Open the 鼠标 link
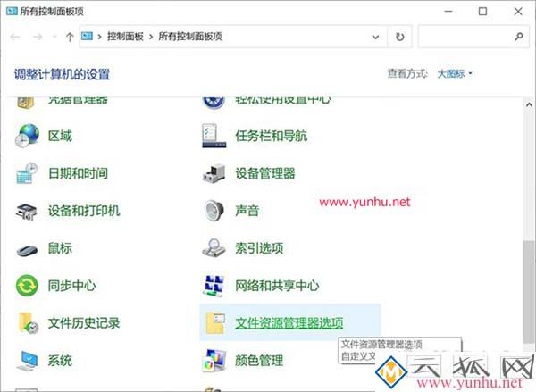The height and width of the screenshot is (392, 536). [x=60, y=248]
